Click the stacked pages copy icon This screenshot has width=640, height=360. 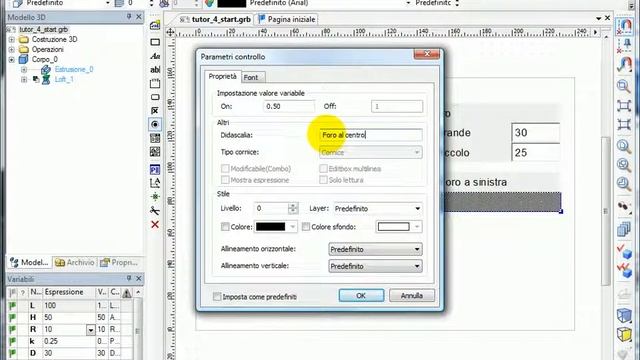(624, 229)
